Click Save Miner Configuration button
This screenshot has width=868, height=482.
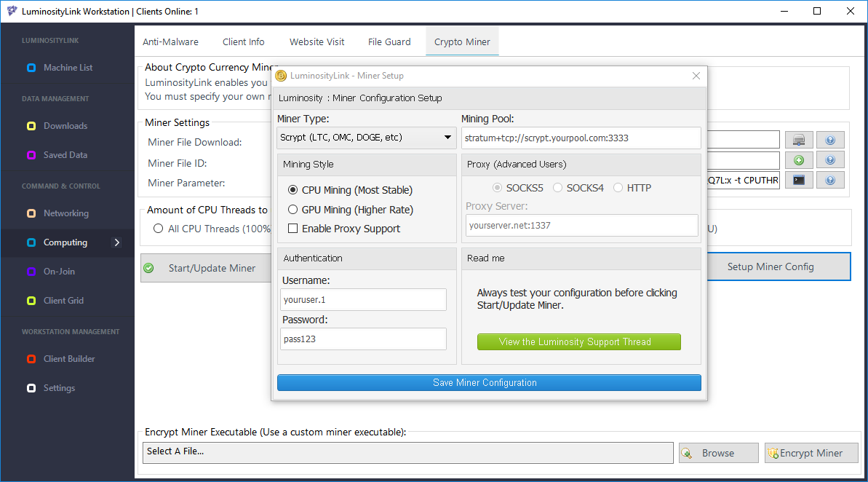[489, 383]
